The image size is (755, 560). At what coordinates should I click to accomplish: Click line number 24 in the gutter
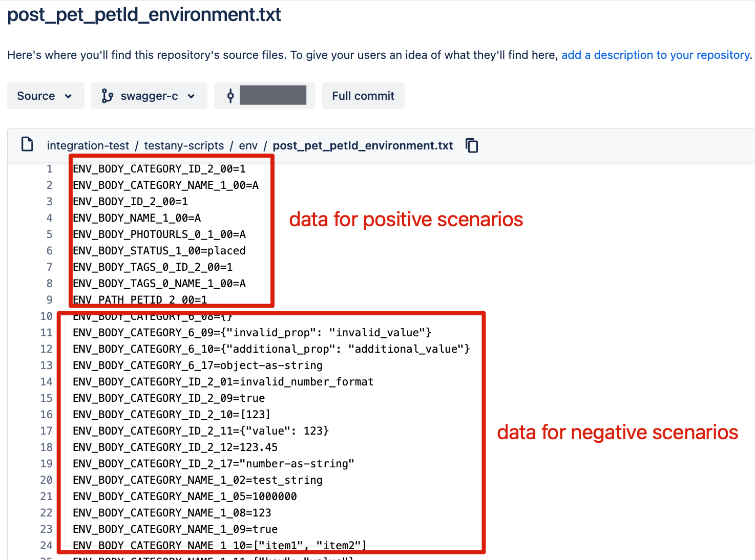tap(46, 546)
